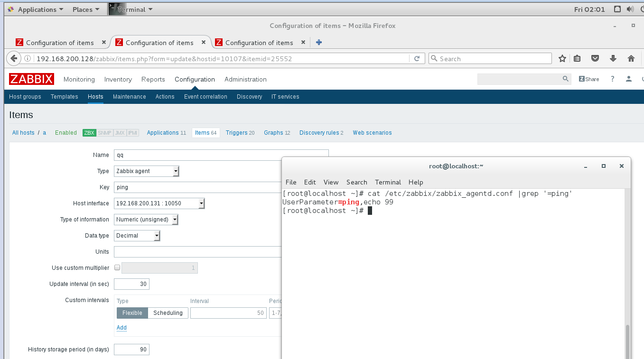Image resolution: width=644 pixels, height=359 pixels.
Task: Close the third Configuration of items tab
Action: 303,42
